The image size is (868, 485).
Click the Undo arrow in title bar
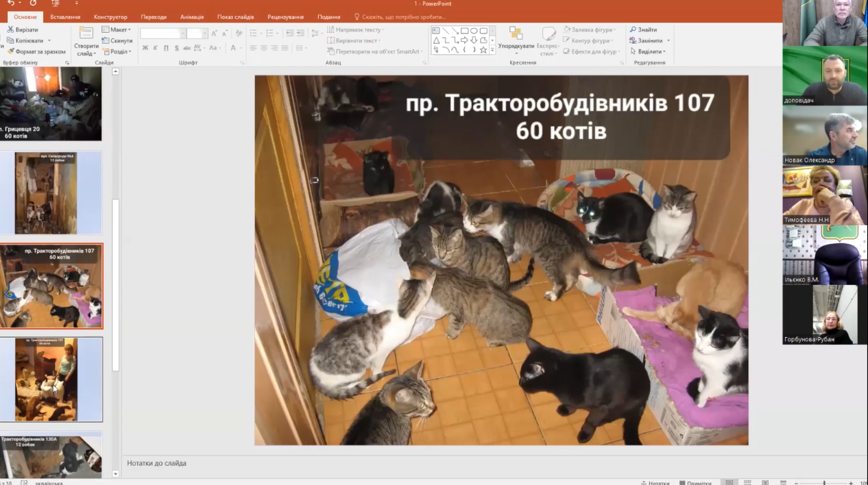click(11, 3)
